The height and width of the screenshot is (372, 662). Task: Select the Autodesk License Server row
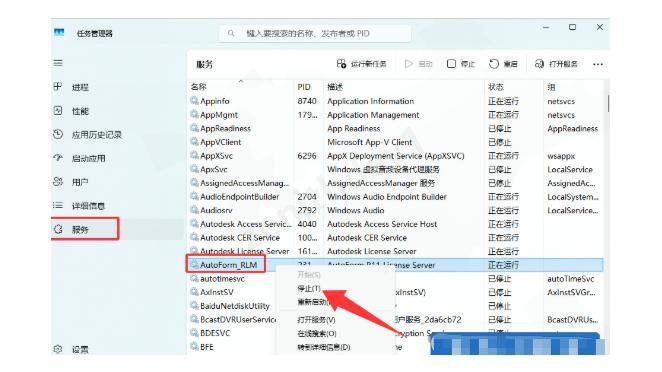point(396,251)
